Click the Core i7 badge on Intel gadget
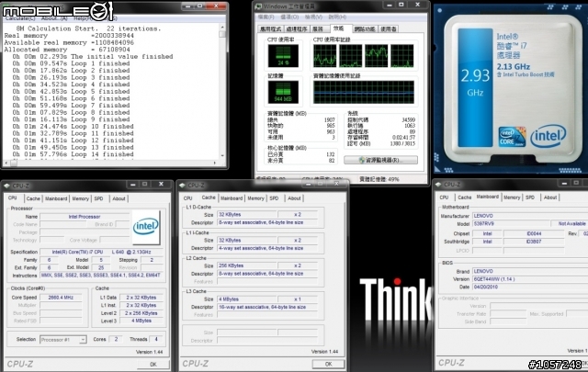This screenshot has width=588, height=372. click(512, 137)
